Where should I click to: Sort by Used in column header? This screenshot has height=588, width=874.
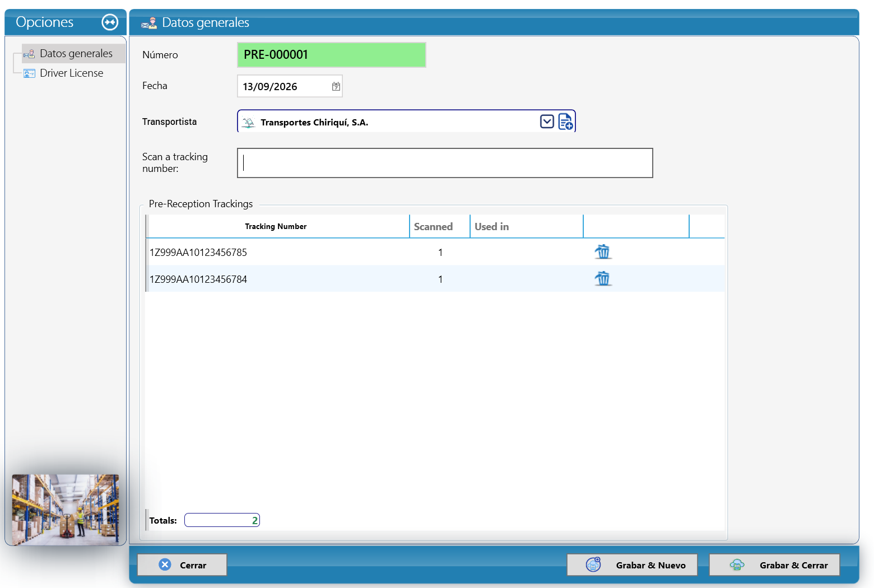[x=527, y=226]
